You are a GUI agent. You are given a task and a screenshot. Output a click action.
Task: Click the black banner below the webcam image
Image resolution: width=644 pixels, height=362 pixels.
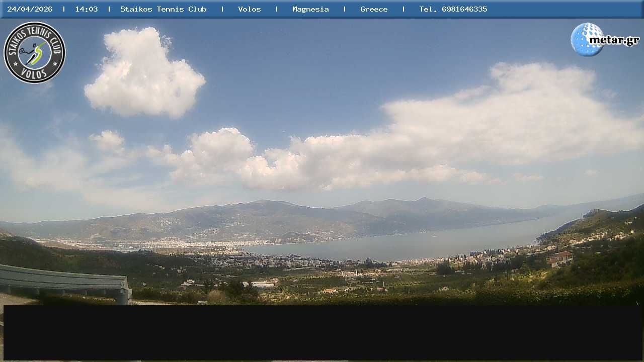(x=322, y=332)
